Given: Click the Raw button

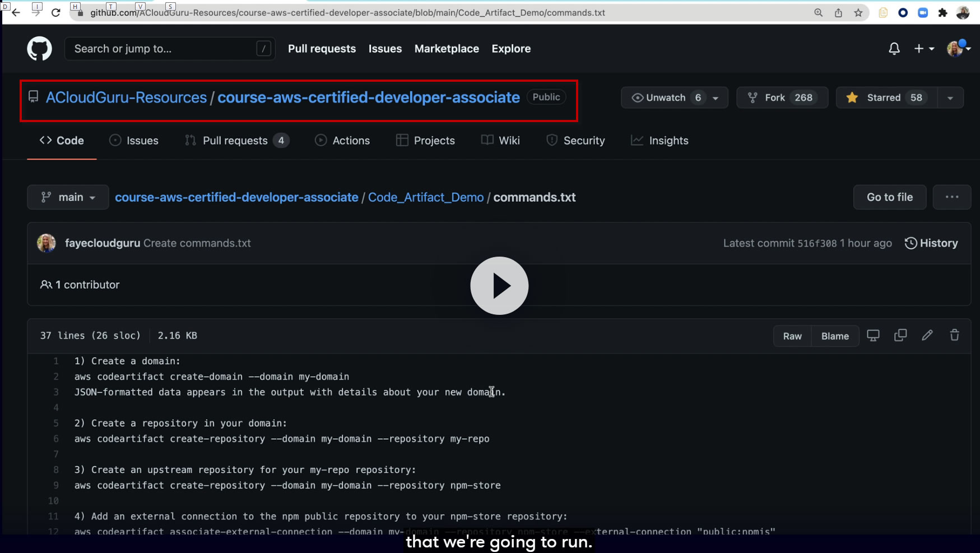Looking at the screenshot, I should point(792,336).
